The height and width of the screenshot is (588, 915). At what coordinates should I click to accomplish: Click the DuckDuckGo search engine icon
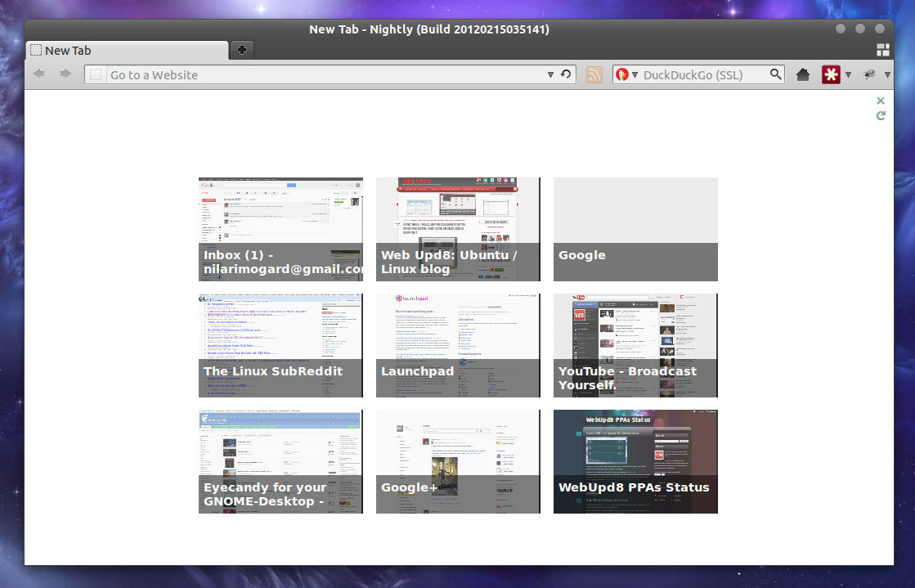point(622,74)
